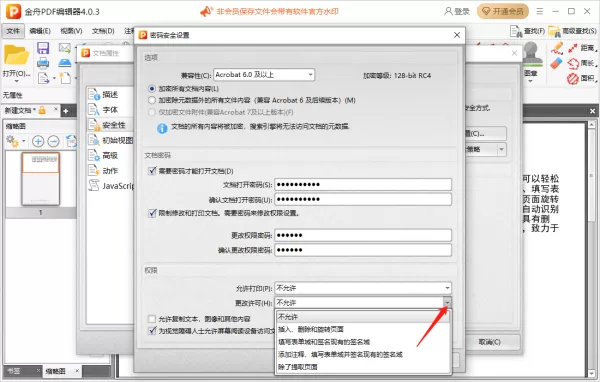The height and width of the screenshot is (382, 600).
Task: Select 描述 (Description) in properties list
Action: (110, 94)
